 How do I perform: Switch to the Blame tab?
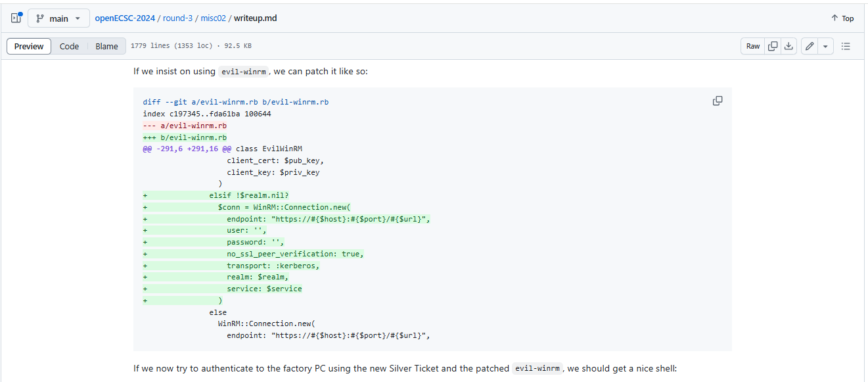point(106,46)
